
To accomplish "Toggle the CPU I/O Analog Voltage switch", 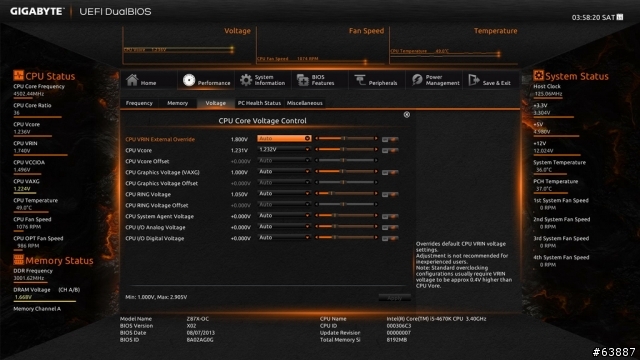I will tap(390, 228).
